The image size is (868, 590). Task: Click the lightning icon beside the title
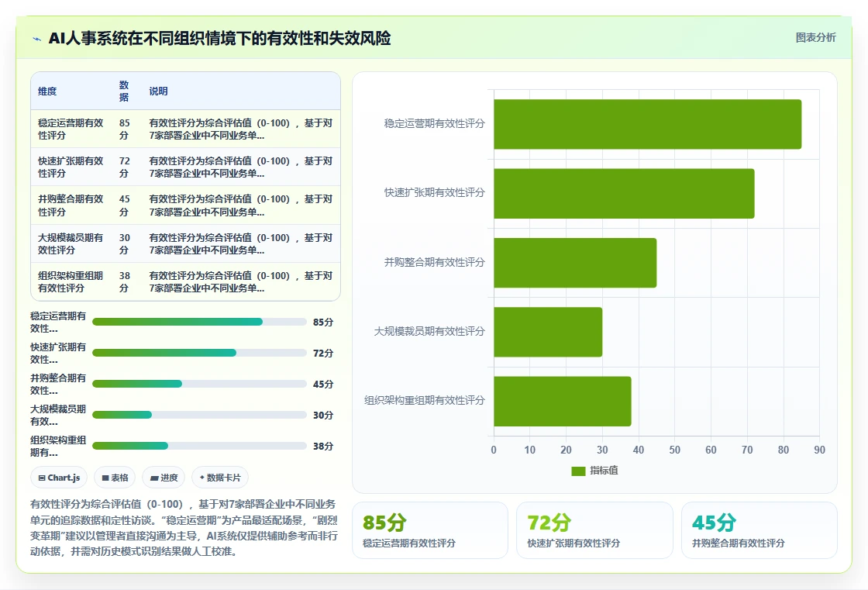coord(37,39)
